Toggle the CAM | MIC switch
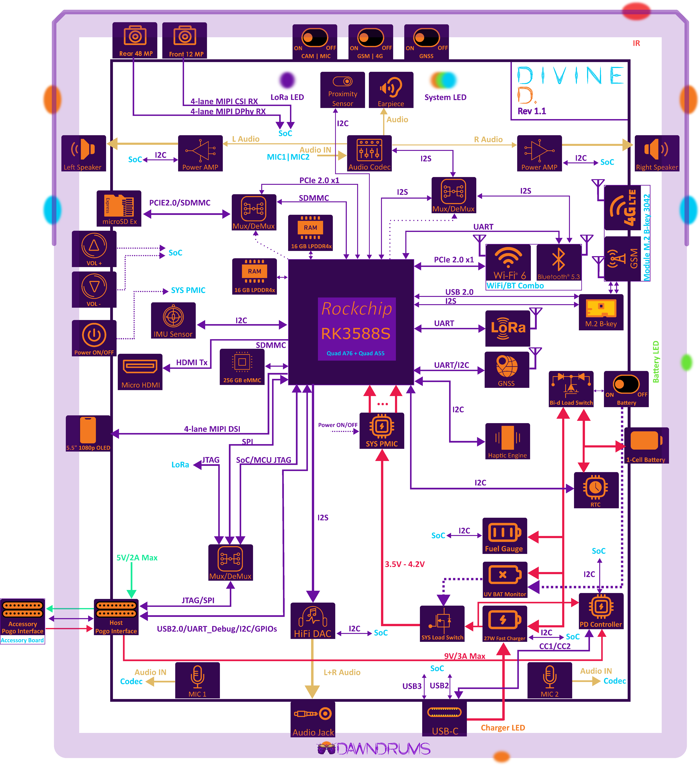 [315, 38]
